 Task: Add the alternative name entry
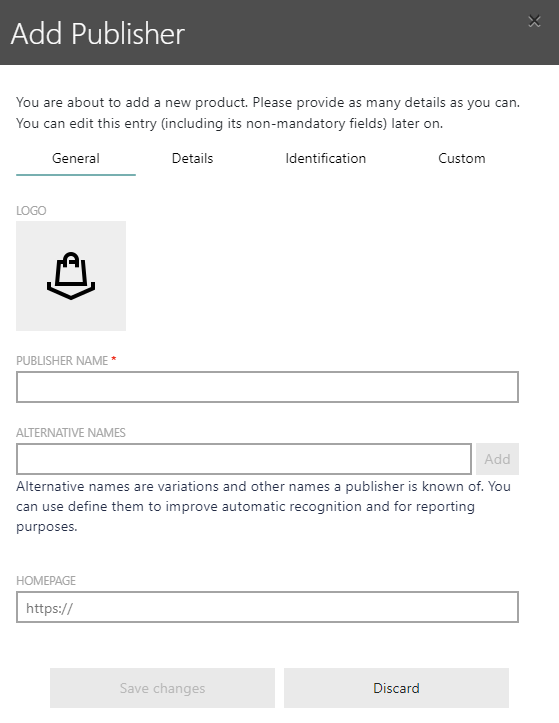(497, 459)
